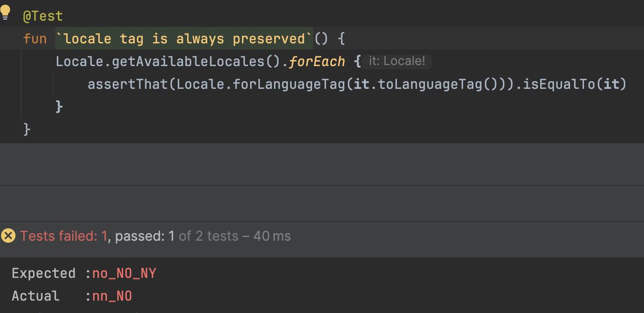Click the intention light bulb icon
Screen dimensions: 644x313
click(x=5, y=12)
